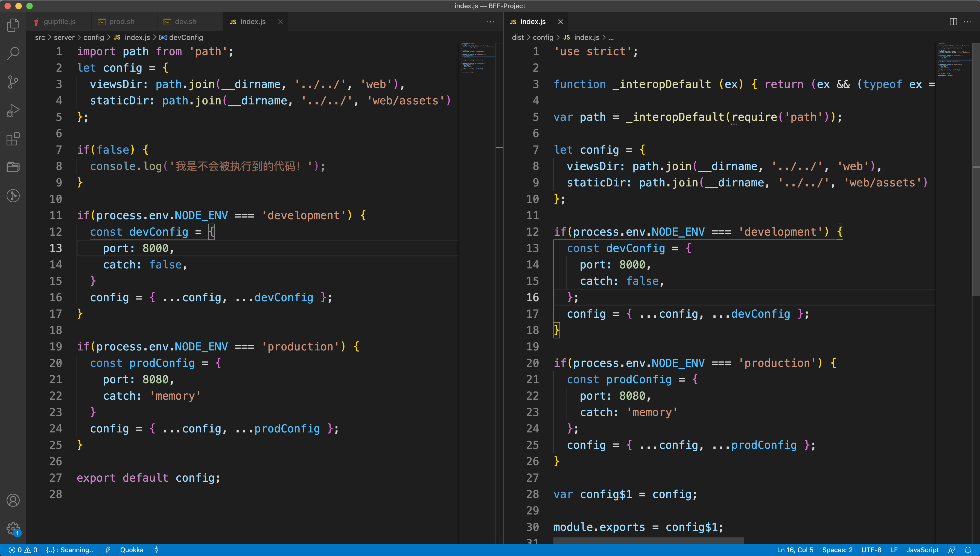Viewport: 980px width, 556px height.
Task: Click the right pane config breadcrumb
Action: 543,37
